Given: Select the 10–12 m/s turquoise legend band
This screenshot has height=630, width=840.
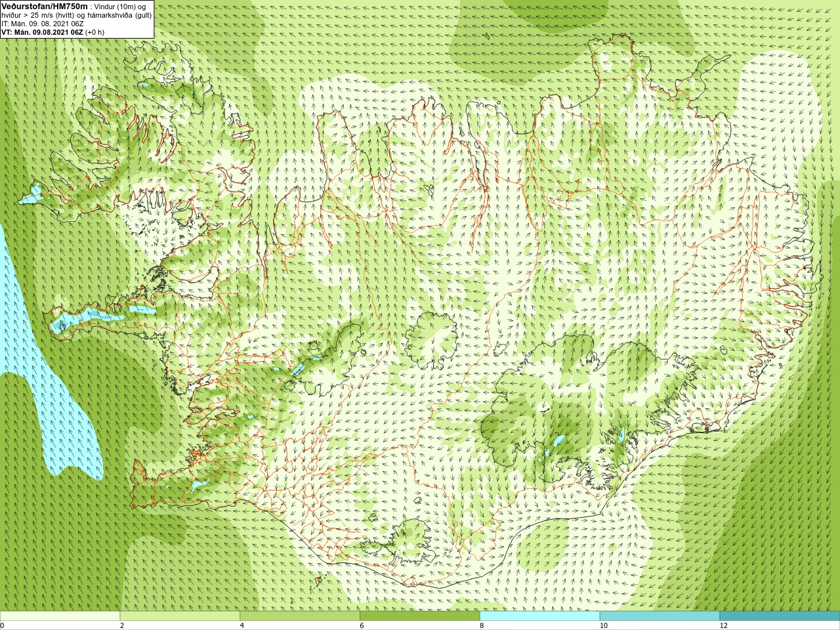Looking at the screenshot, I should point(660,616).
